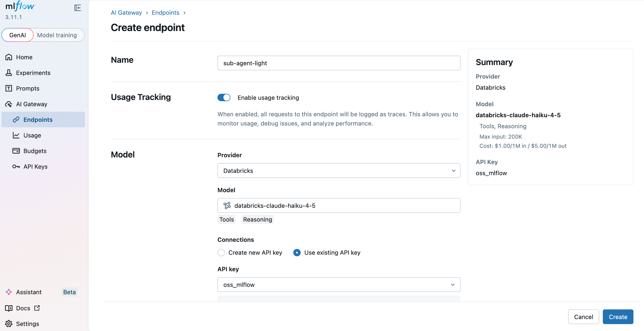Click the Name field containing sub-agent-light

point(338,63)
